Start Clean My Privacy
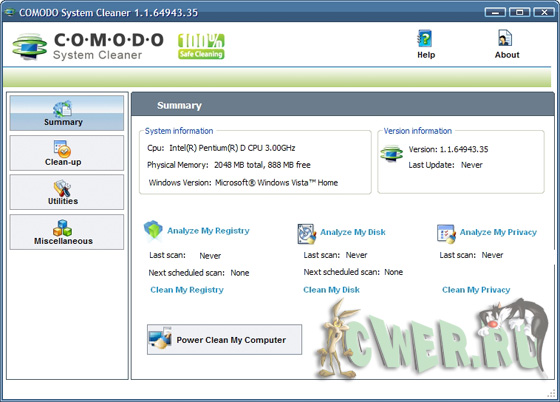Viewport: 560px width, 402px height. point(476,290)
